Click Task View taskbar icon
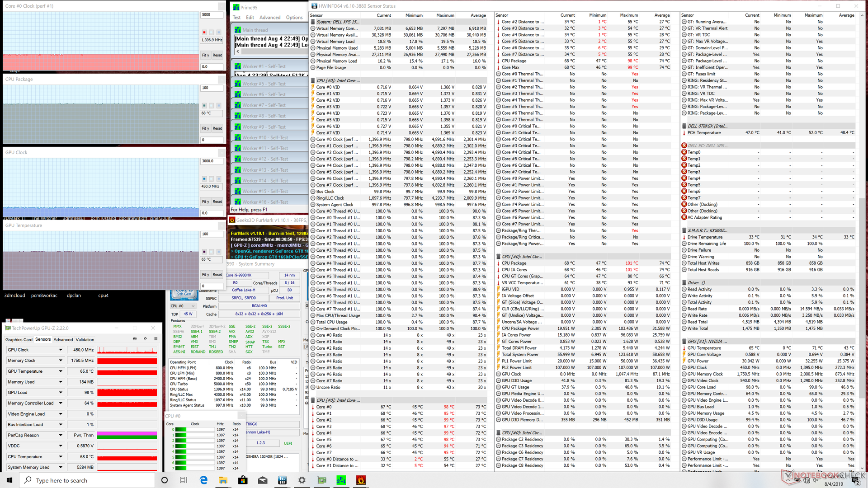Screen dimensions: 868x488 tap(184, 480)
